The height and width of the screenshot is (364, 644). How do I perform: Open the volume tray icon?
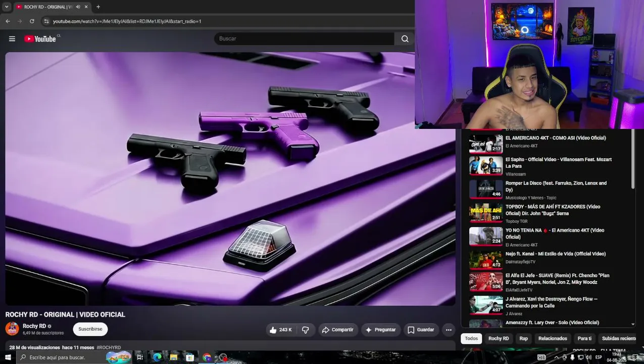coord(588,357)
